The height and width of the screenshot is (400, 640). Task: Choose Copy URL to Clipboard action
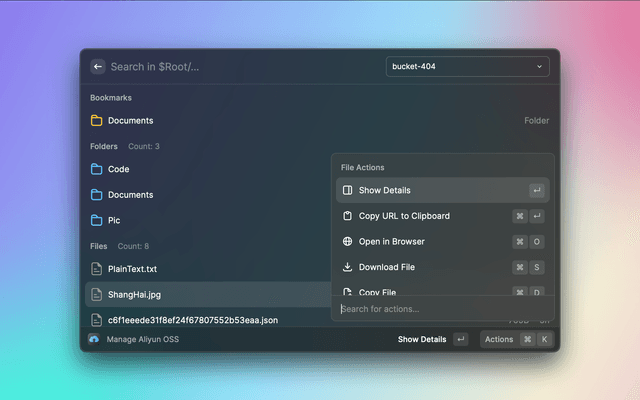(404, 216)
